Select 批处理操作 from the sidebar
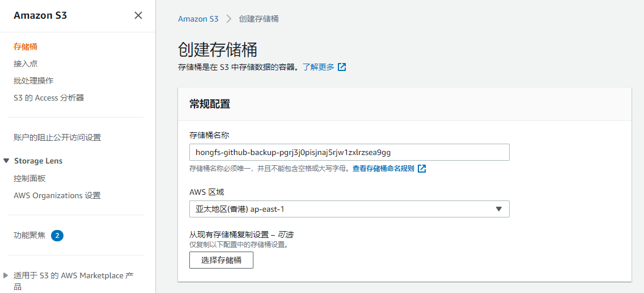The height and width of the screenshot is (293, 644). click(x=33, y=81)
